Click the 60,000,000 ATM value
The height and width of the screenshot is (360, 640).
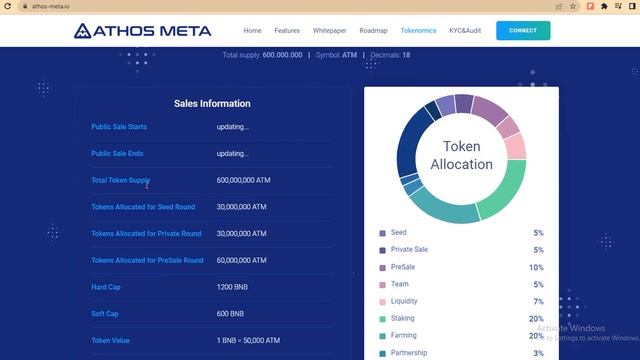pos(241,260)
